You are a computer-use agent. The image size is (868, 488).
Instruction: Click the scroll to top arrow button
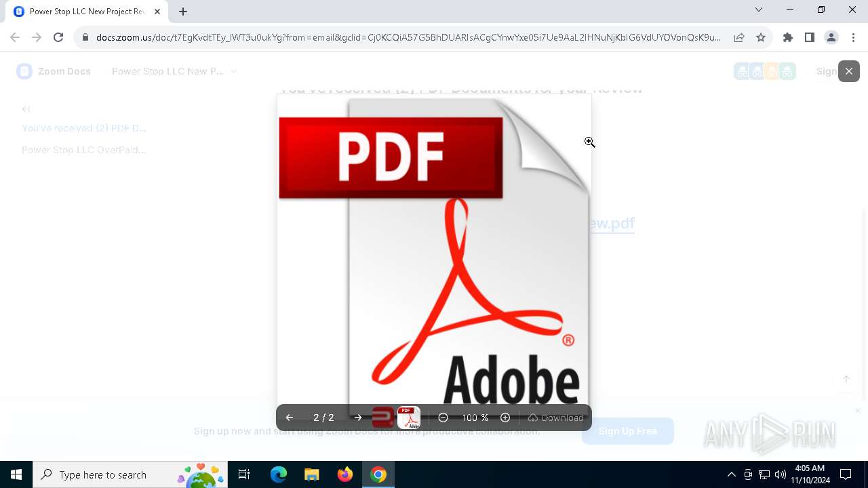tap(846, 380)
